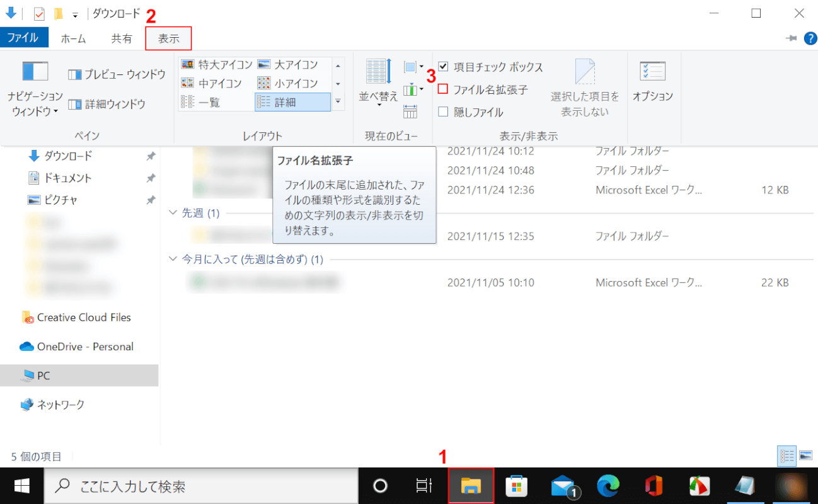818x504 pixels.
Task: Select Creative Cloud Files in navigation pane
Action: coord(77,318)
